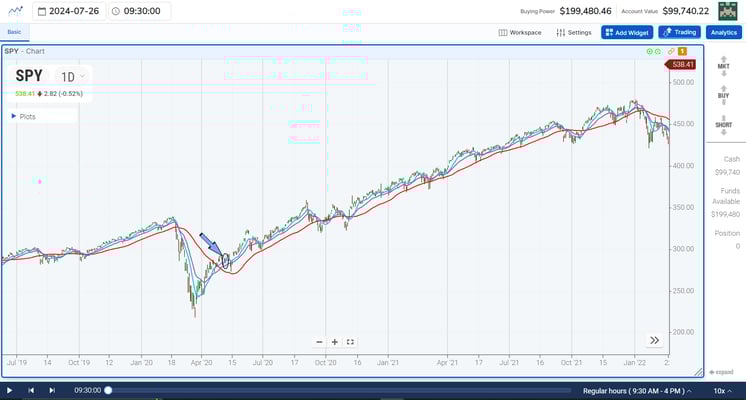Zoom in the chart with plus icon
The height and width of the screenshot is (400, 746).
[x=335, y=342]
